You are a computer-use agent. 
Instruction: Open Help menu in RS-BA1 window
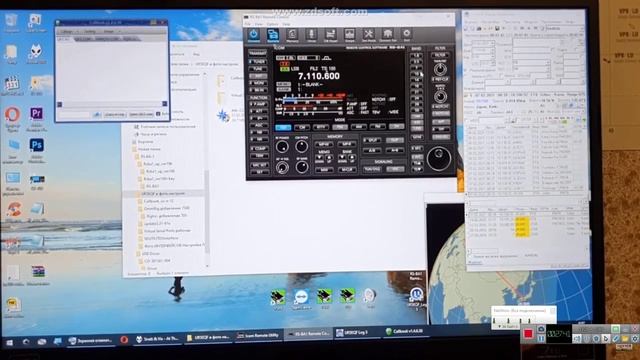coord(286,24)
